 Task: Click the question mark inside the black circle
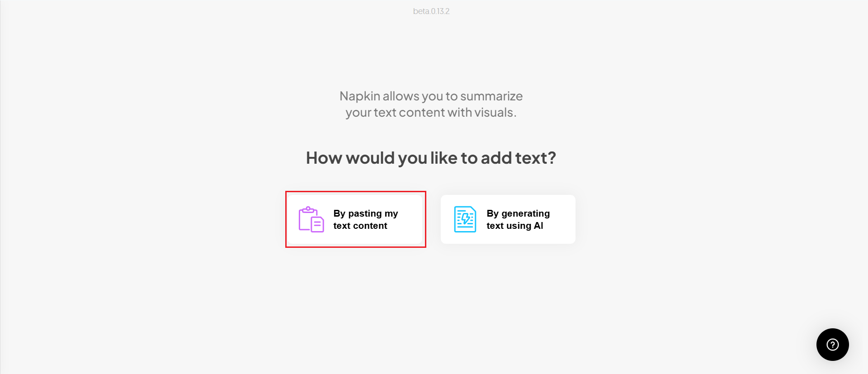point(832,345)
